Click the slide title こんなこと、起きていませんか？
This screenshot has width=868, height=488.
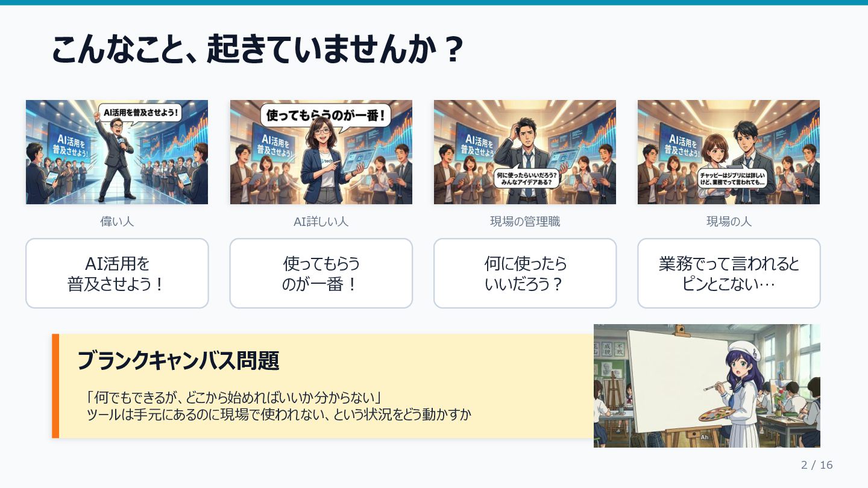(257, 49)
